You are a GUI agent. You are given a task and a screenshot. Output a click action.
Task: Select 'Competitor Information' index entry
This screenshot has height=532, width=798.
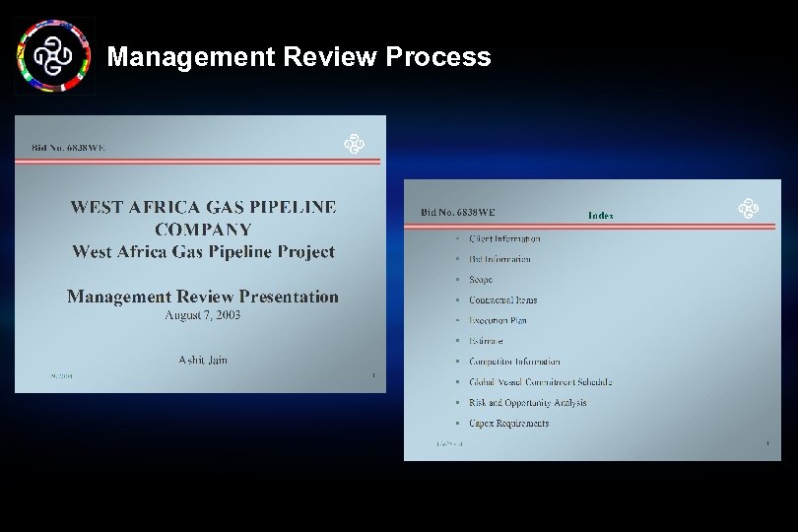[514, 362]
